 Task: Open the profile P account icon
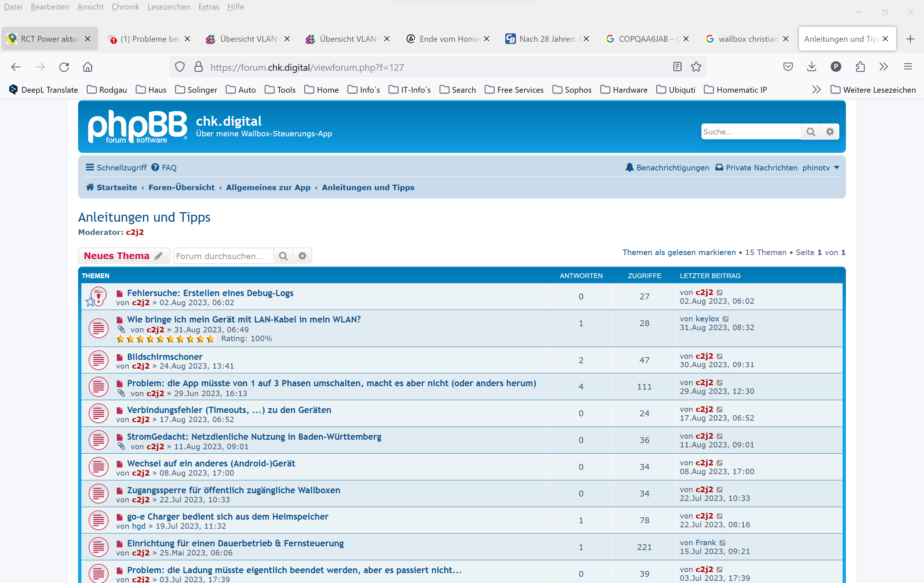[836, 67]
